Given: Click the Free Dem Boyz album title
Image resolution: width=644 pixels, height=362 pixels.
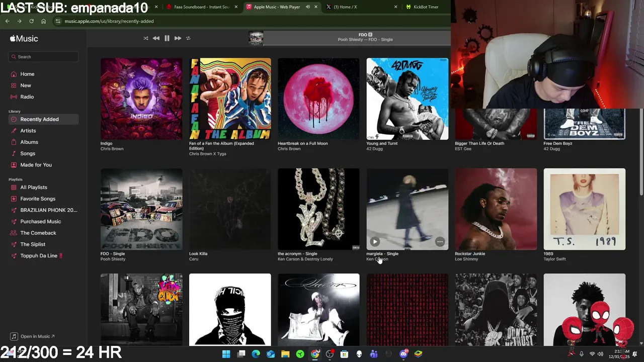Looking at the screenshot, I should pos(557,143).
